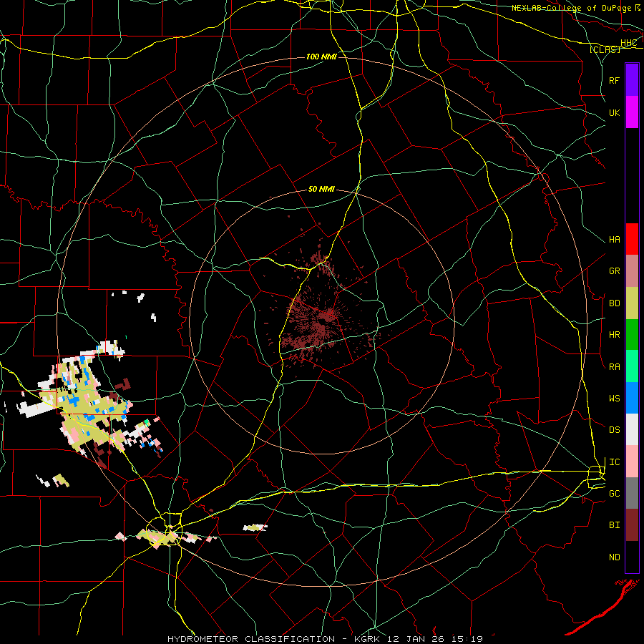Click the ND legend label
The width and height of the screenshot is (644, 644).
tap(615, 557)
